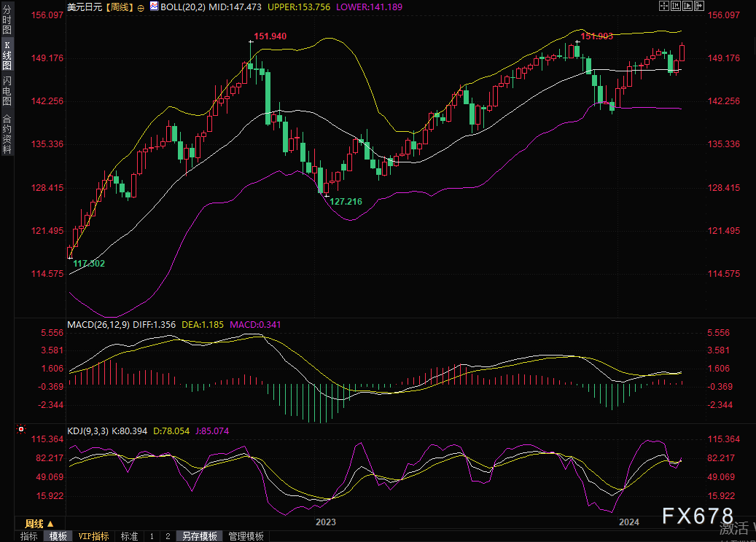Screen dimensions: 756x542
Task: Click the 117.302 low price label
Action: tap(89, 264)
